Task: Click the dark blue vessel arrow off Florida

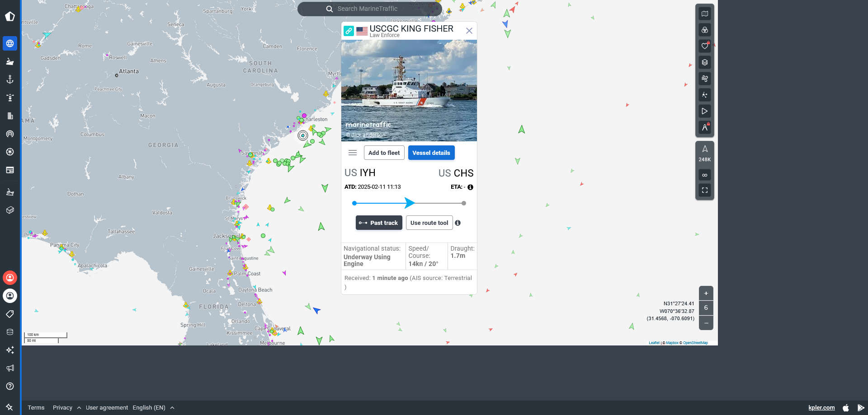Action: (316, 310)
